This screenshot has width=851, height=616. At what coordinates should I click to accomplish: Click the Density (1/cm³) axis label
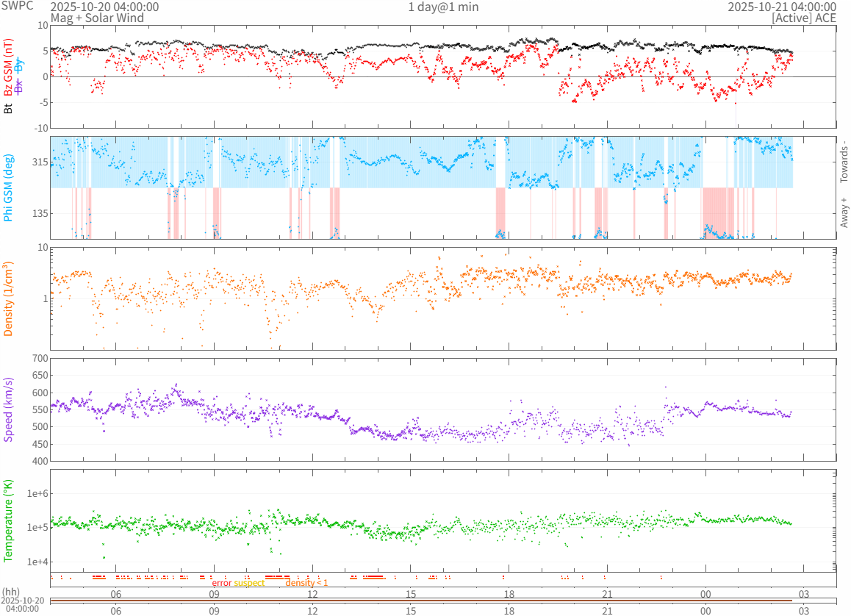pyautogui.click(x=9, y=298)
